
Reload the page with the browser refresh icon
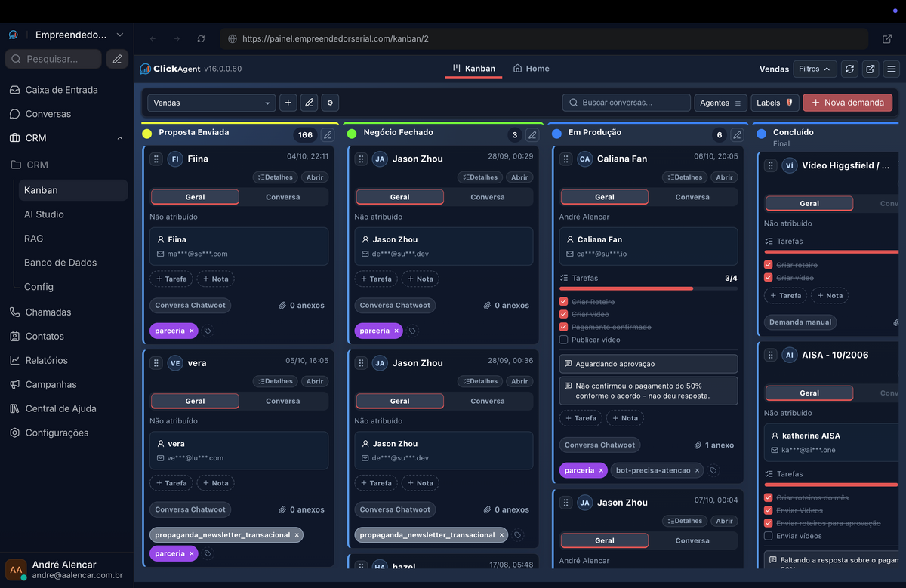pyautogui.click(x=201, y=38)
